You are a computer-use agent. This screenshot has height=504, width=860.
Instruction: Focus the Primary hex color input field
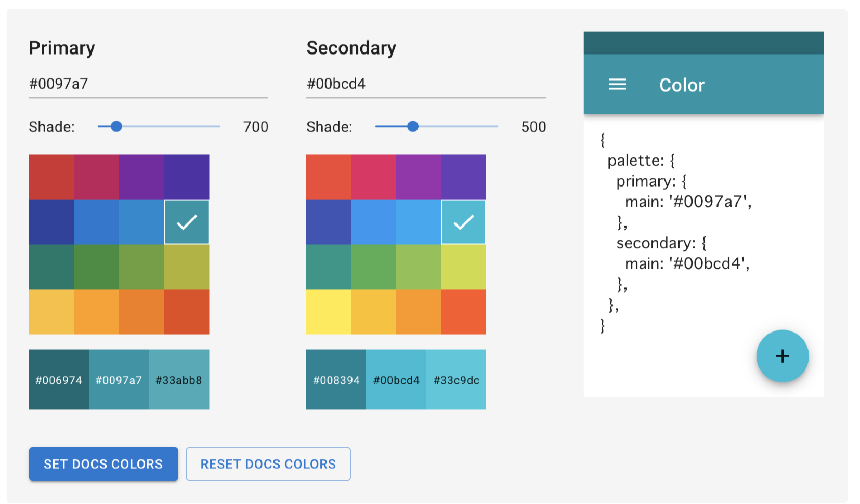[149, 84]
